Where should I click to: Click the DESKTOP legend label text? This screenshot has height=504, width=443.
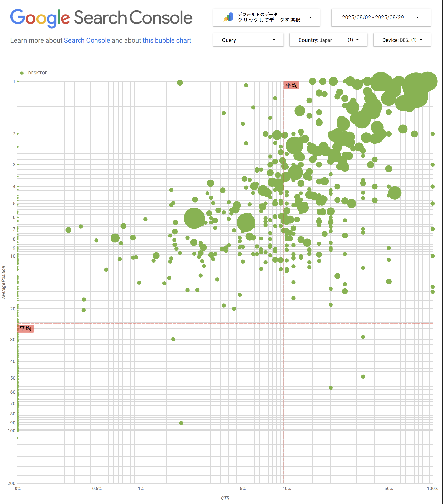[x=38, y=73]
